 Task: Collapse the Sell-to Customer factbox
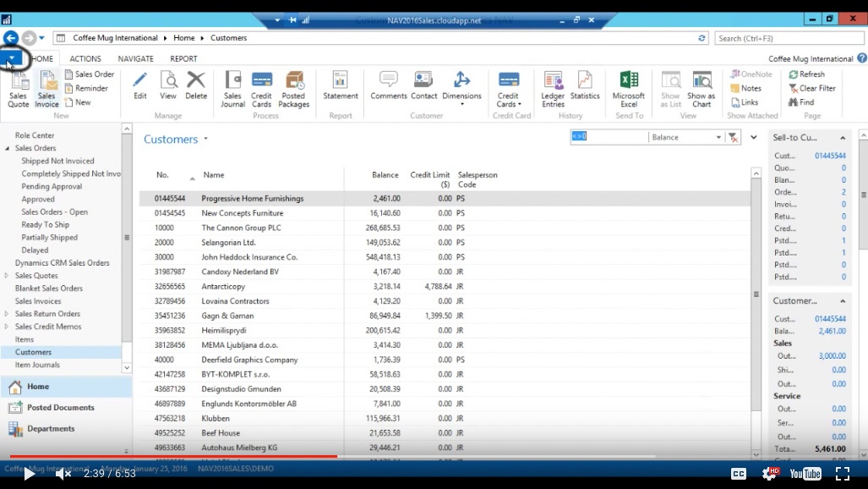(843, 138)
